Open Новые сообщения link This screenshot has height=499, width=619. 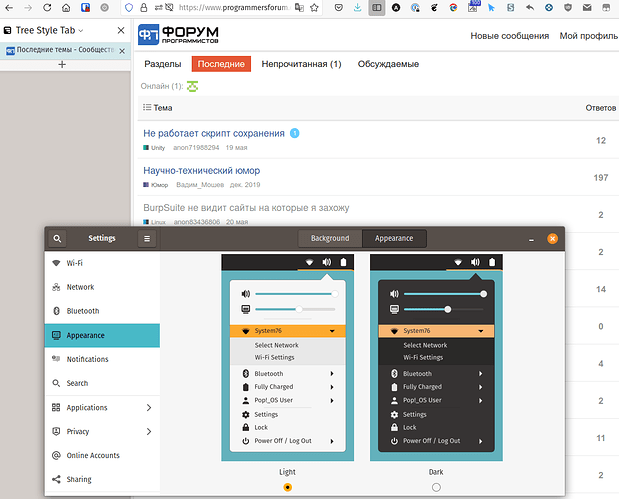point(509,36)
